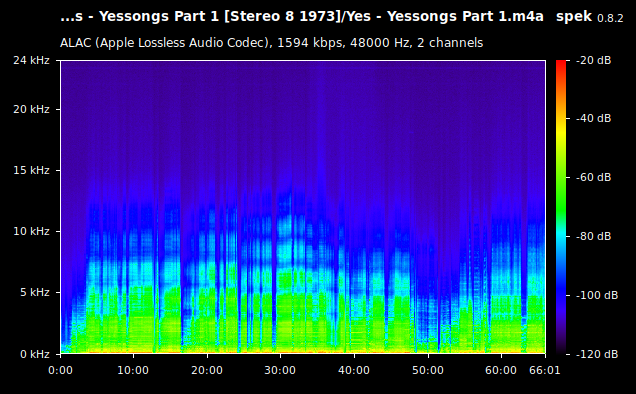Click the 50:00 time axis label
Screen dimensions: 636x394
(428, 370)
